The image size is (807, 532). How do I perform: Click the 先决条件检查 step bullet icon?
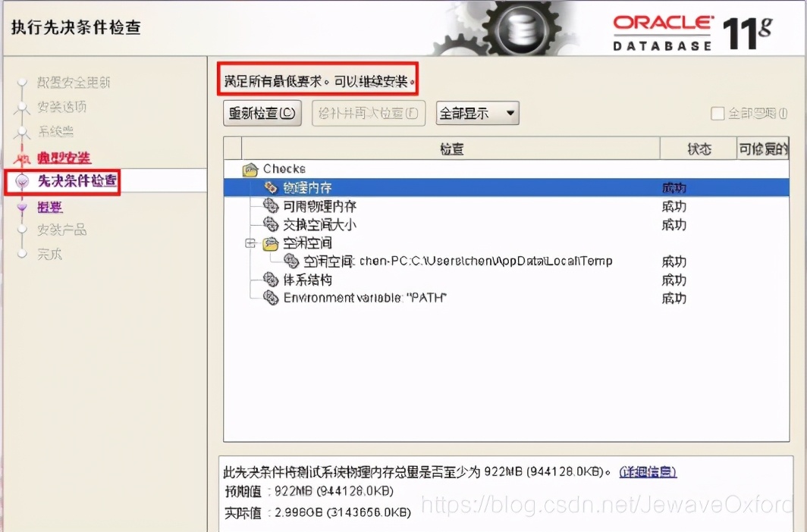[22, 181]
